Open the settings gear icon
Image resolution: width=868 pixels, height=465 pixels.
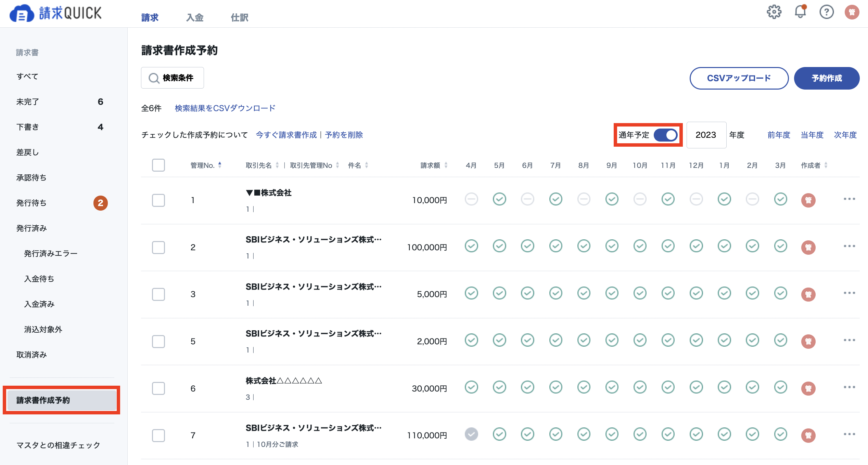click(774, 12)
